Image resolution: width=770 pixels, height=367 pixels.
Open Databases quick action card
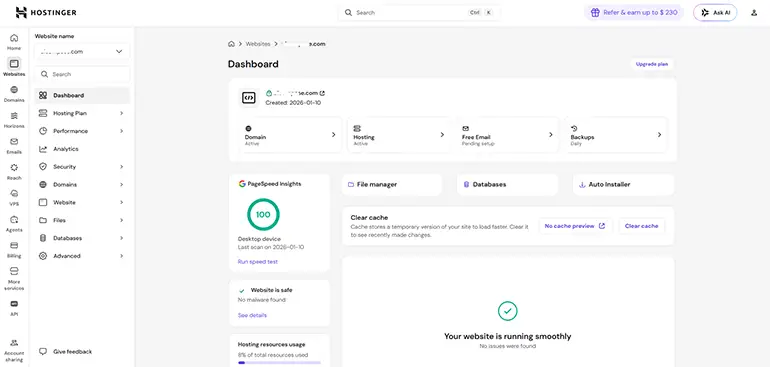pyautogui.click(x=508, y=185)
